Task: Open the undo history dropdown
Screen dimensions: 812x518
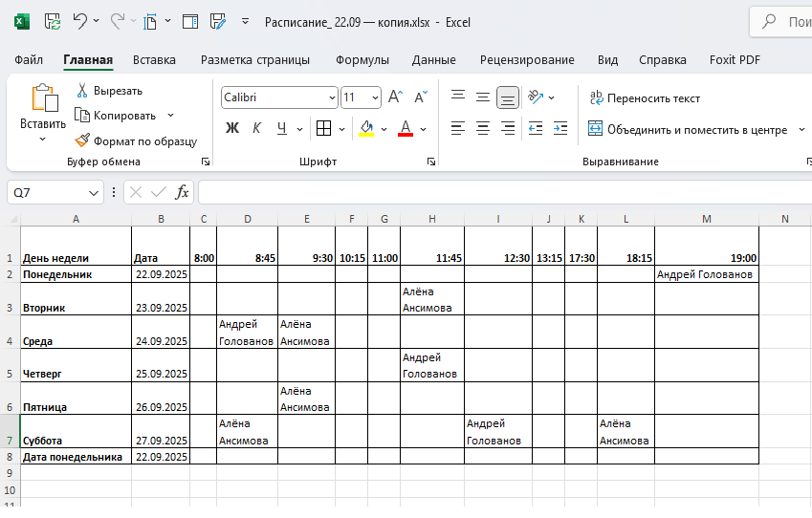Action: tap(96, 21)
